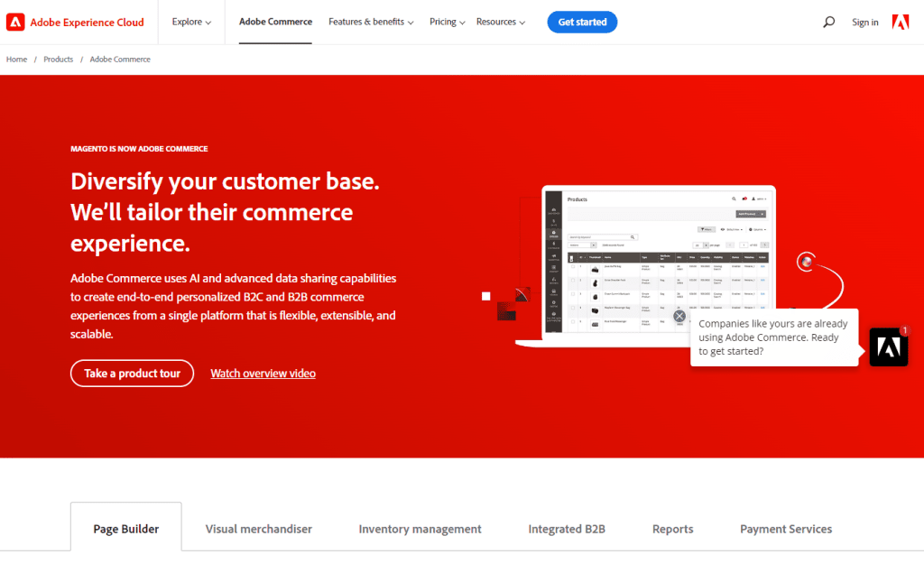Click the Adobe Experience Cloud text
This screenshot has width=924, height=573.
(88, 23)
